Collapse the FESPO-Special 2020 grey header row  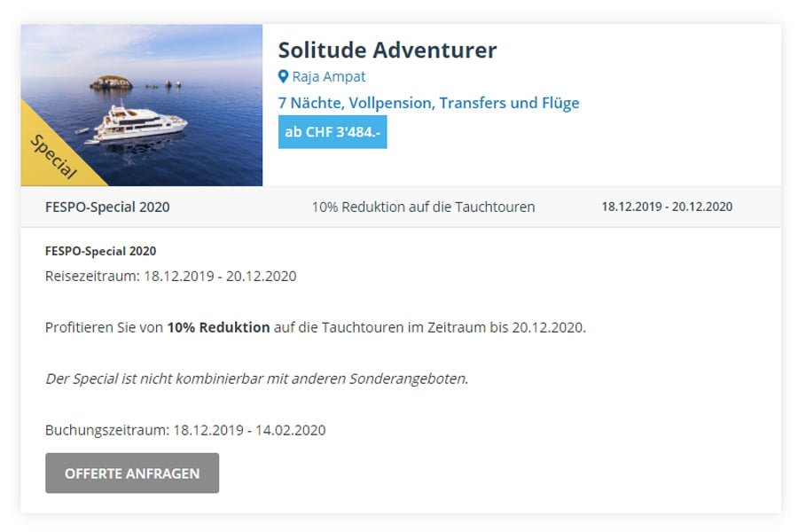tap(107, 207)
